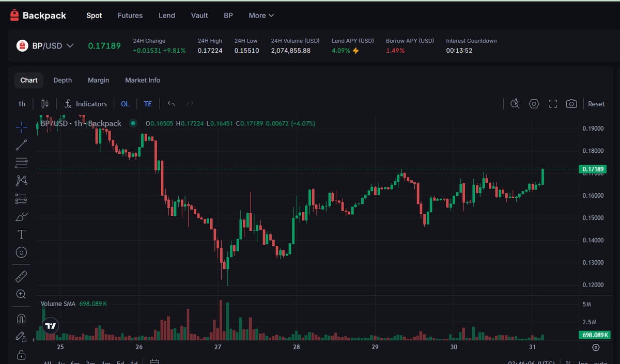Open the 1h interval dropdown
The height and width of the screenshot is (364, 620).
tap(22, 104)
